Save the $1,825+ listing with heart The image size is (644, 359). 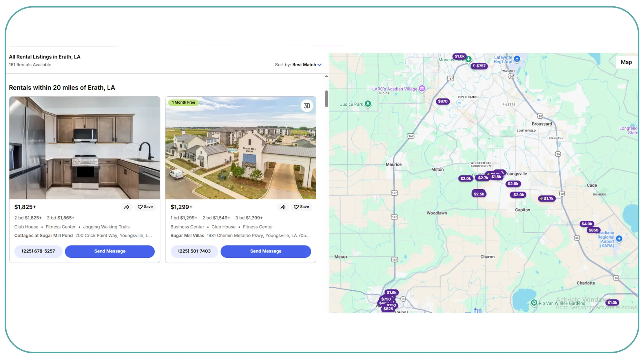(145, 207)
